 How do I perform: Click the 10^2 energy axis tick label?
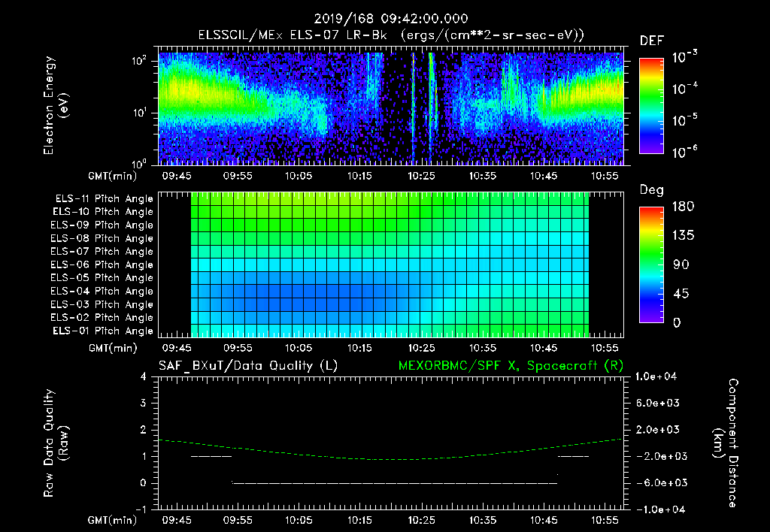tap(139, 61)
